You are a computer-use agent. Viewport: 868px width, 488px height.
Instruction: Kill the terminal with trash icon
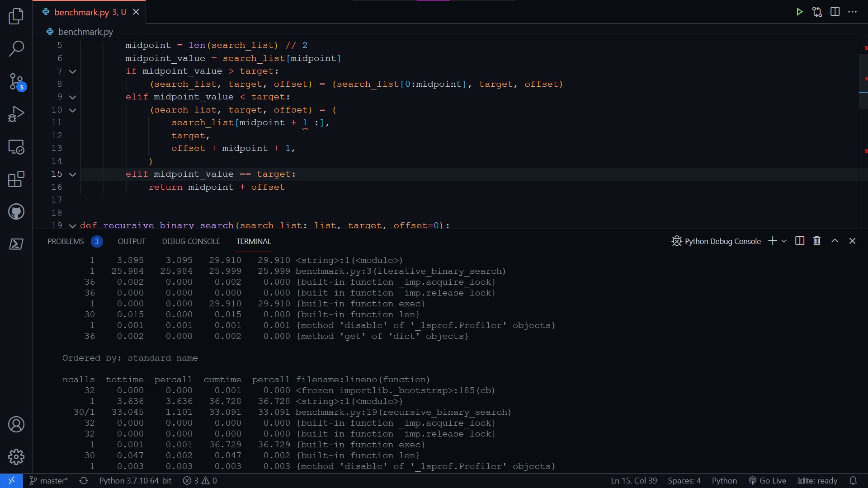point(817,241)
